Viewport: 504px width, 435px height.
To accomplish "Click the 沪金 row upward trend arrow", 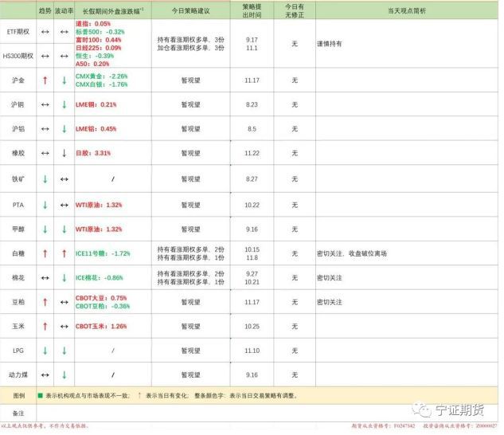I will coord(45,80).
